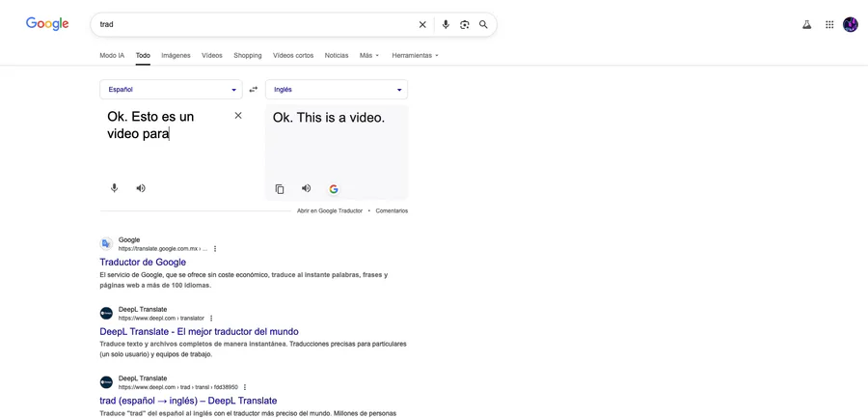Switch to Shopping tab
The image size is (868, 418).
pos(248,55)
